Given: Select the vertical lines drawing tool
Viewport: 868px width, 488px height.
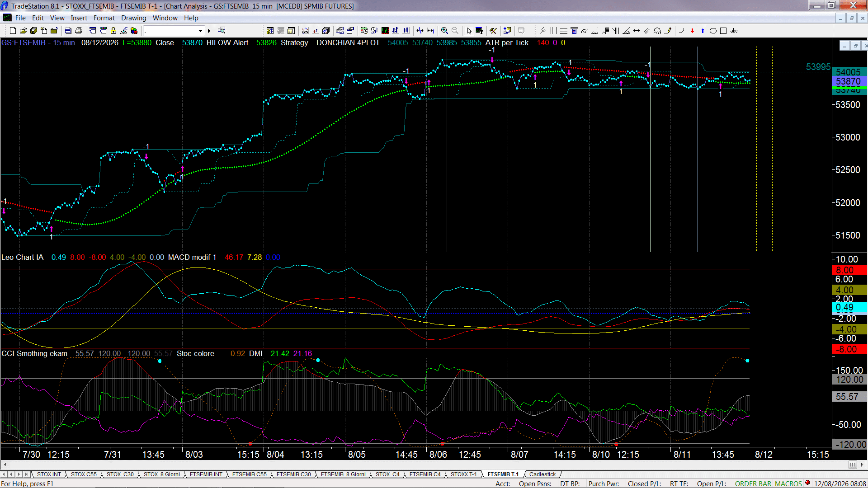Looking at the screenshot, I should [x=553, y=31].
